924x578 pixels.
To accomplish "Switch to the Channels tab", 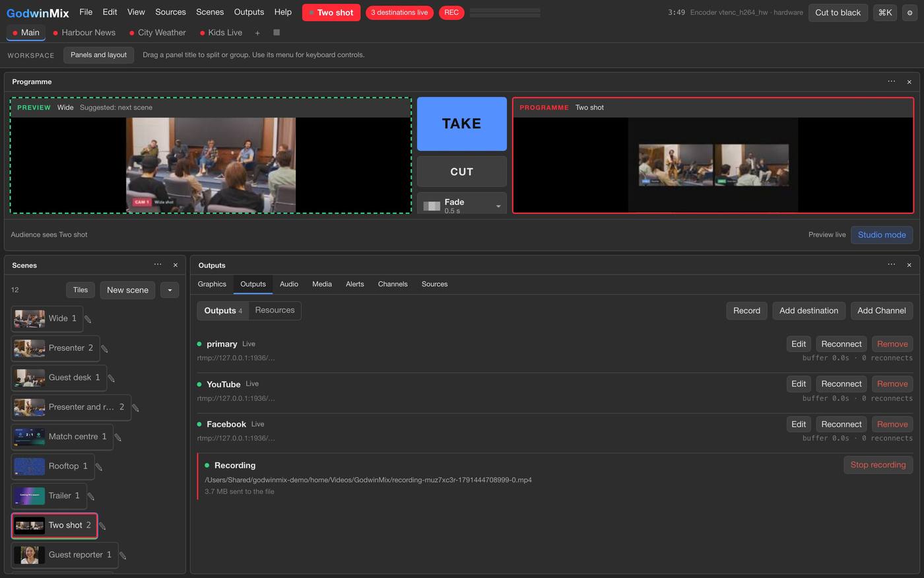I will (393, 284).
